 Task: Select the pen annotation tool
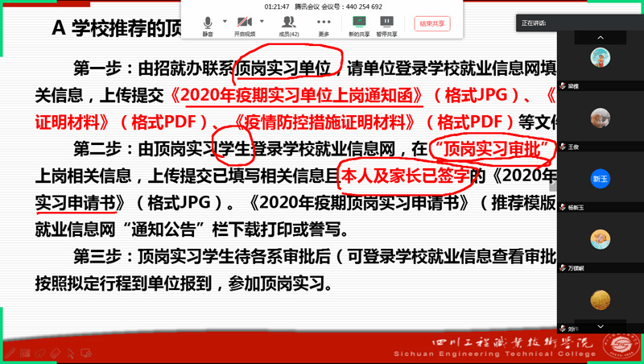(10, 353)
